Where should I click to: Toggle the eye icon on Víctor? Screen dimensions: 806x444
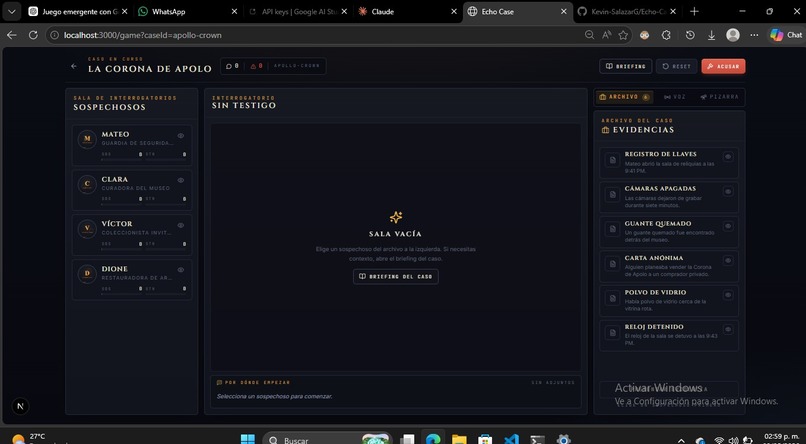181,225
